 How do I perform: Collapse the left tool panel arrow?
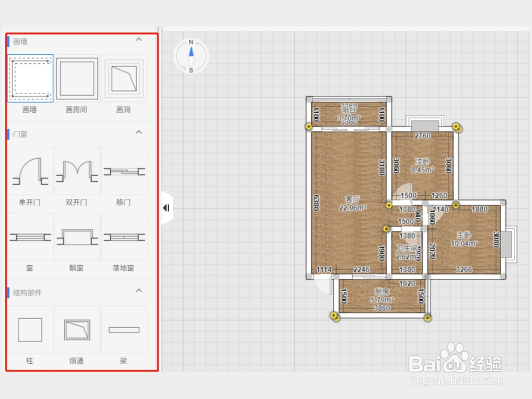(166, 207)
